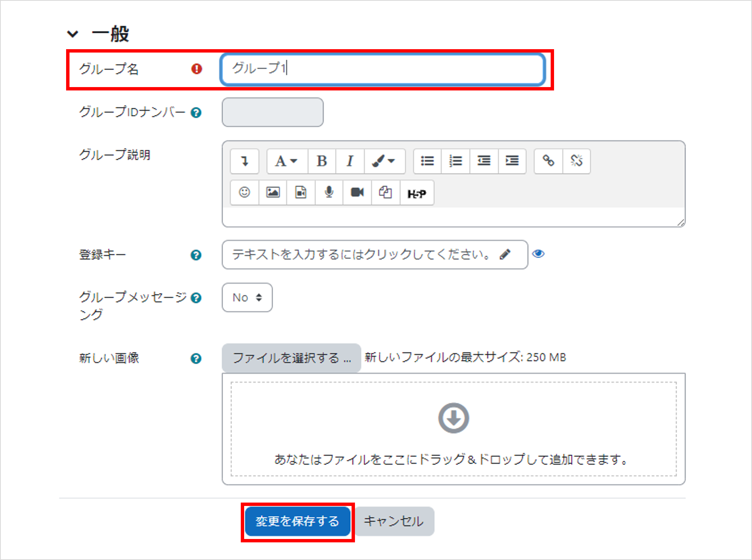The width and height of the screenshot is (752, 560).
Task: Insert an ordered numbered list
Action: (456, 161)
